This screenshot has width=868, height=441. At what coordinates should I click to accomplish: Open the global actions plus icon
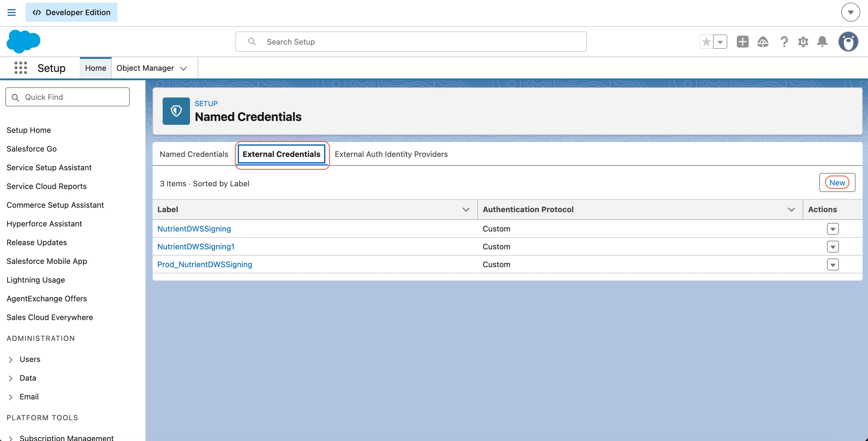pyautogui.click(x=743, y=42)
